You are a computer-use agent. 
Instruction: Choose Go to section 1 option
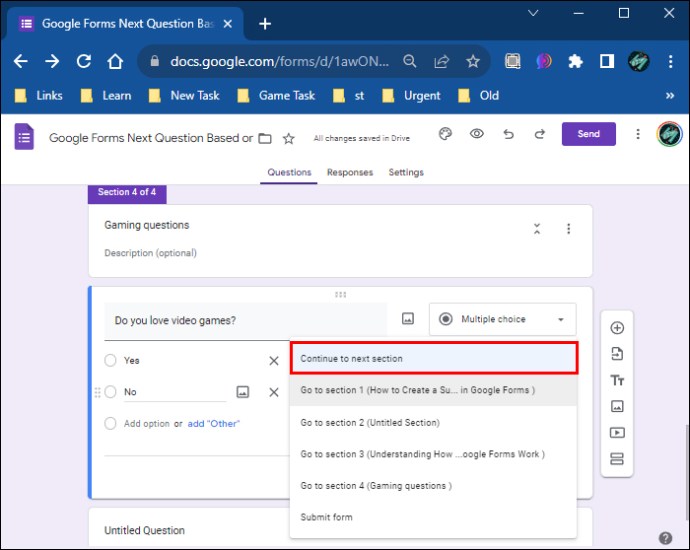[x=433, y=390]
